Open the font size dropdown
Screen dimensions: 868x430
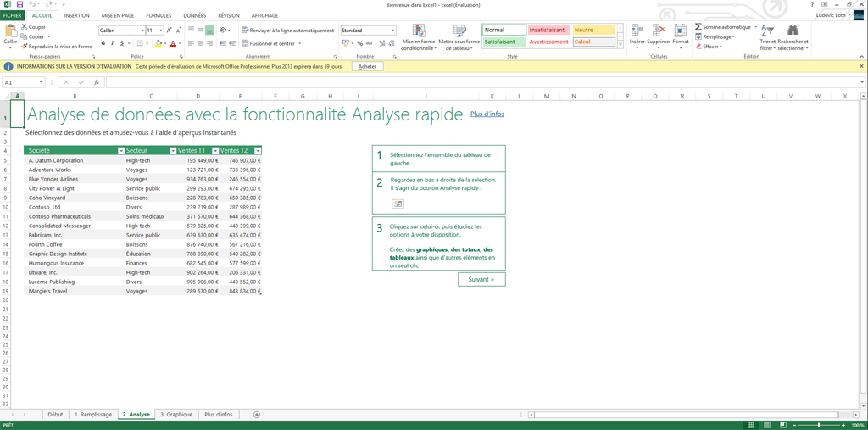161,31
